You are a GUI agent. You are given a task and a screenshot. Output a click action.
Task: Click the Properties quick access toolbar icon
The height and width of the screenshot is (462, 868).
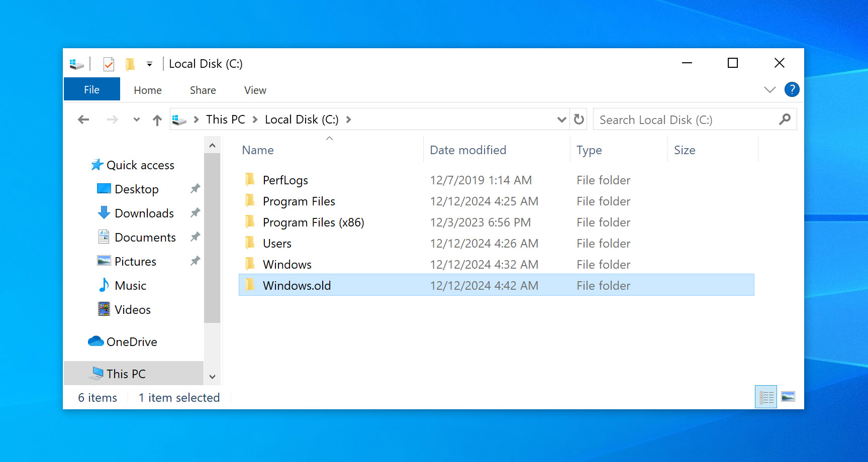(109, 64)
